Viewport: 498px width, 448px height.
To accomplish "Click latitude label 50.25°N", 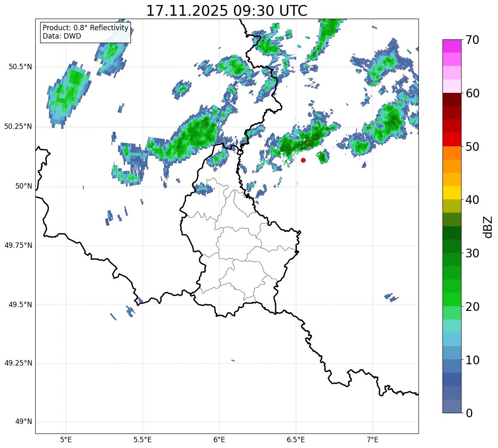I will tap(18, 126).
